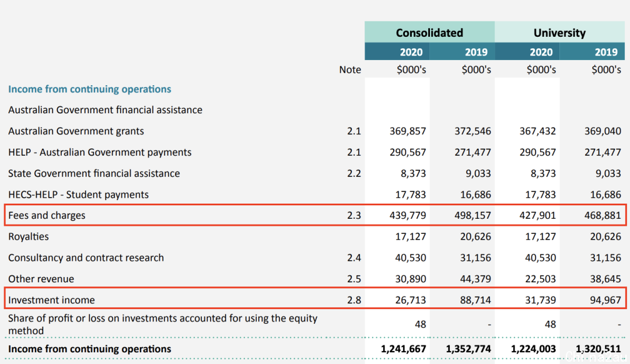Click note reference "2.3" for Fees and charges
The height and width of the screenshot is (364, 630).
(x=354, y=215)
